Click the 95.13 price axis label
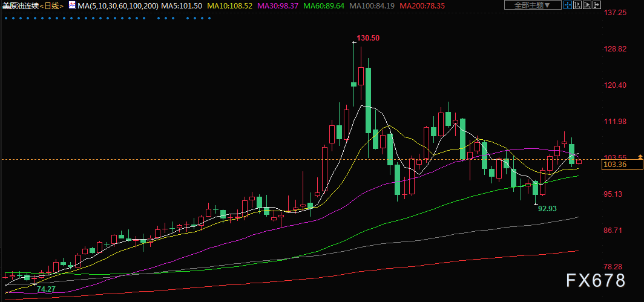The image size is (644, 302). 614,194
